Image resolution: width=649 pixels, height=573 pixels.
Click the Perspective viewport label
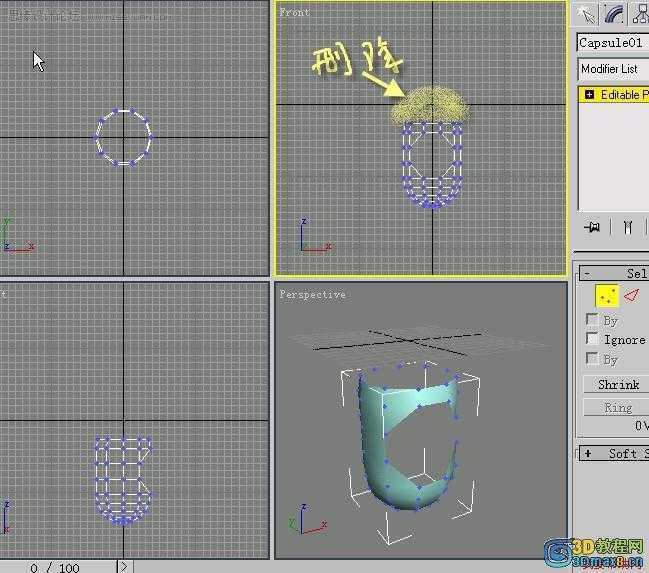pos(312,294)
